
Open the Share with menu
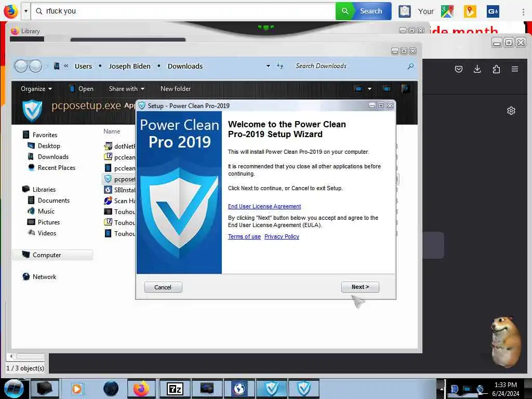pyautogui.click(x=126, y=88)
